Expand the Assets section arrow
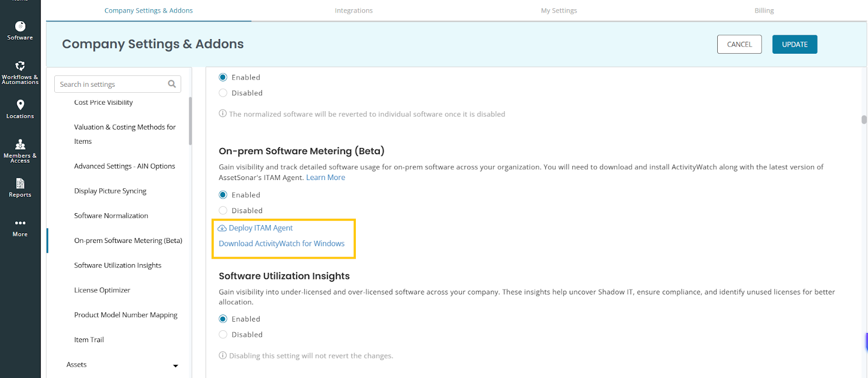Image resolution: width=868 pixels, height=378 pixels. tap(175, 366)
